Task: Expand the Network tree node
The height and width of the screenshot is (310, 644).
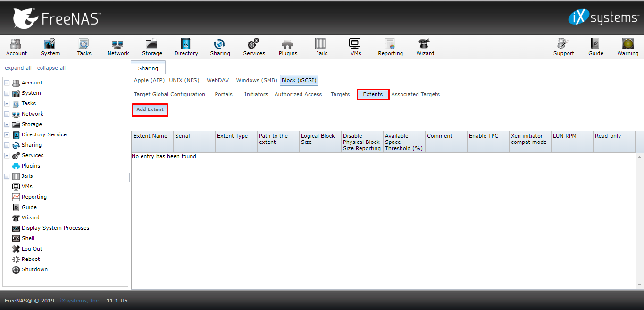Action: point(7,114)
